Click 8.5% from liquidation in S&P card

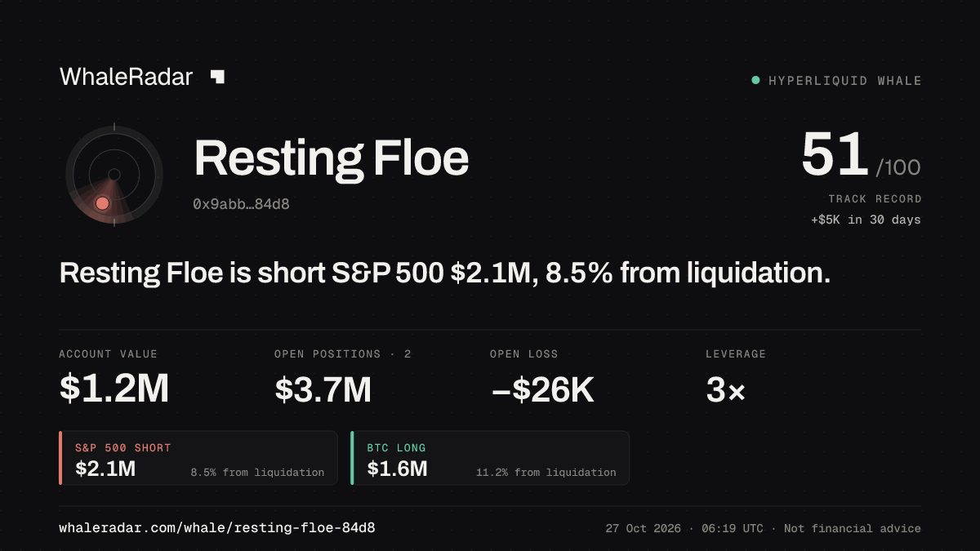(257, 473)
